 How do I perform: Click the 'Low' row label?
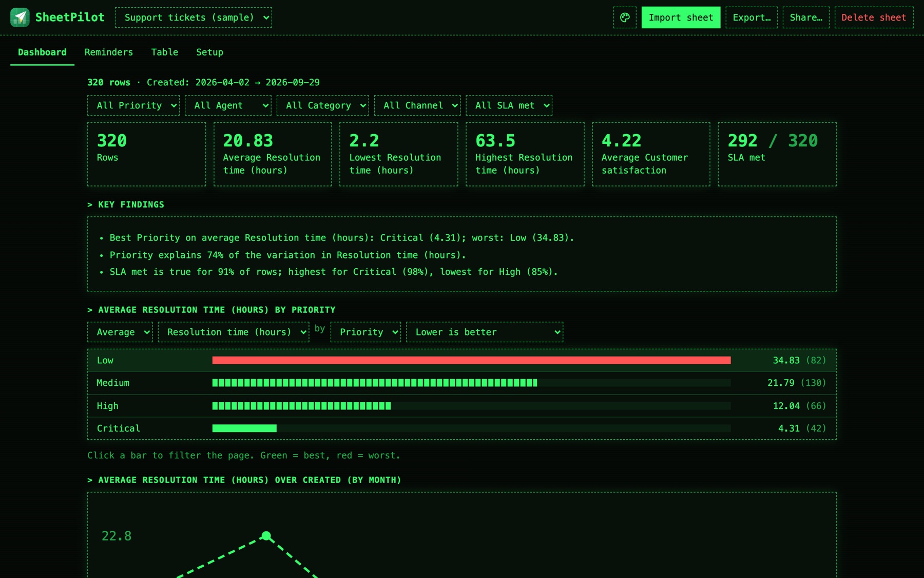point(105,360)
